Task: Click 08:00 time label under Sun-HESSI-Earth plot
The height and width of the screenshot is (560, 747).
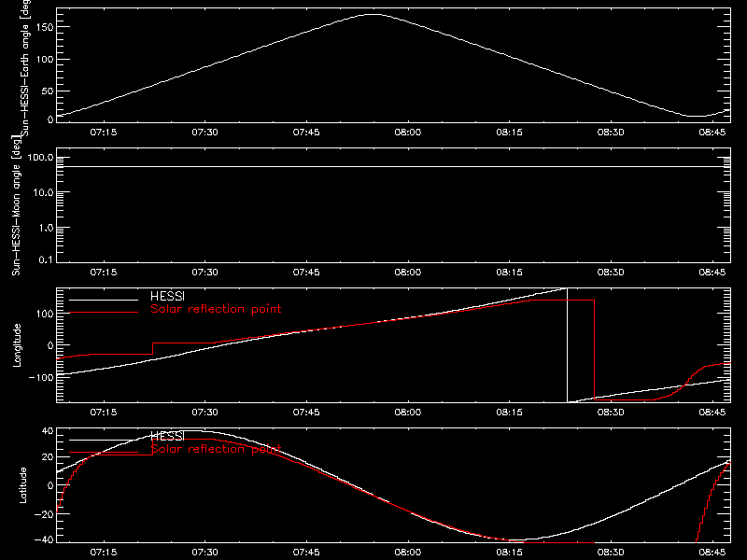Action: 408,133
